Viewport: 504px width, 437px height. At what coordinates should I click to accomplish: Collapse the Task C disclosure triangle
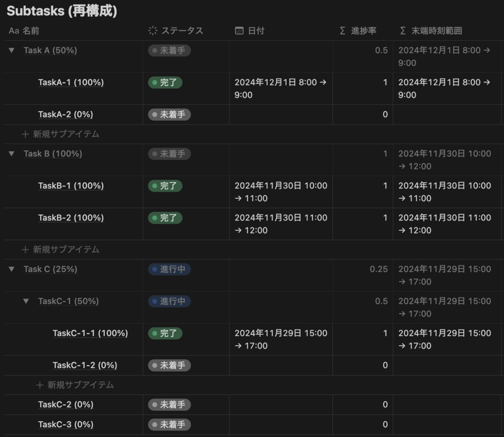(12, 269)
